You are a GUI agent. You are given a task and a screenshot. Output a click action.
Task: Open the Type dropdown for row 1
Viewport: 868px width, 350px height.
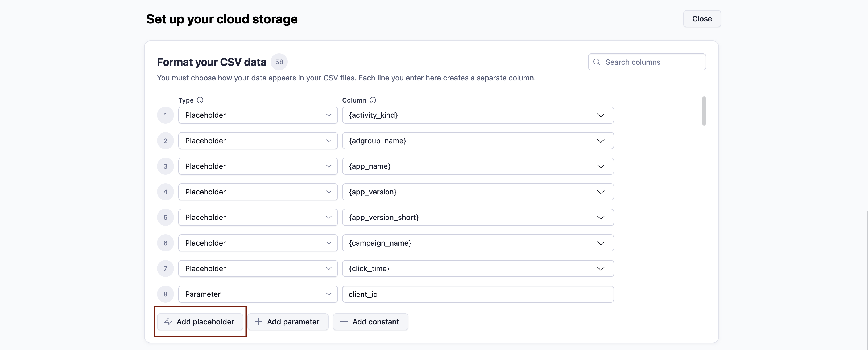pos(258,115)
